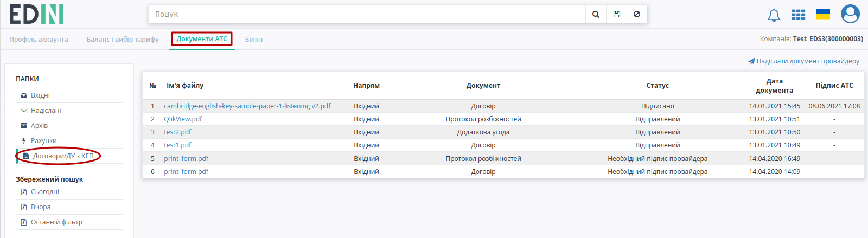Select the Рахунки folder
868x238 pixels.
coord(43,141)
